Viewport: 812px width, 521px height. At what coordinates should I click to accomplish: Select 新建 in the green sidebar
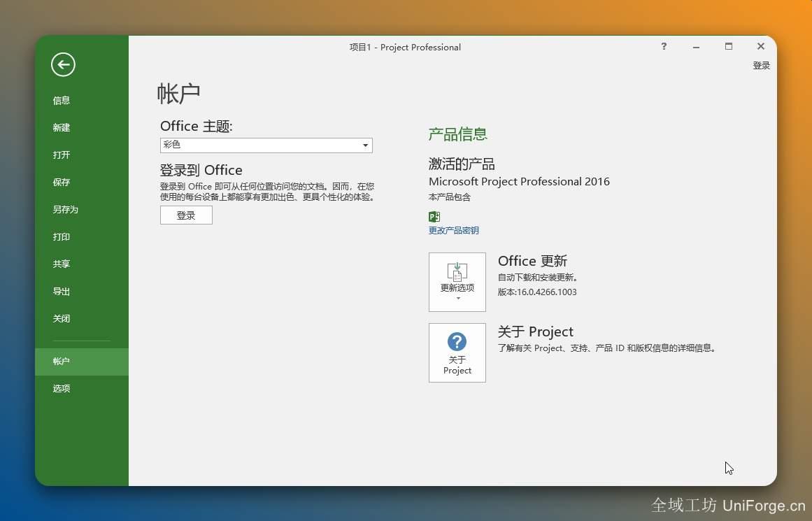click(x=61, y=127)
